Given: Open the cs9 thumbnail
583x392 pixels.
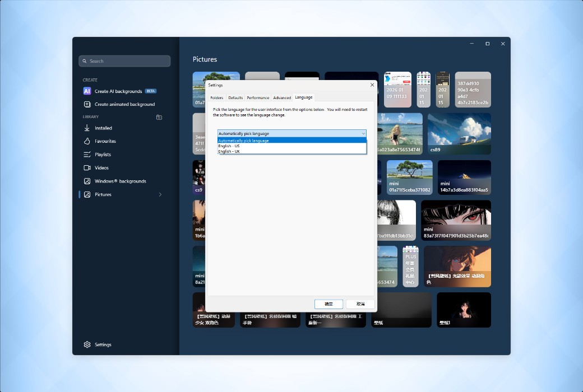Looking at the screenshot, I should click(x=198, y=177).
